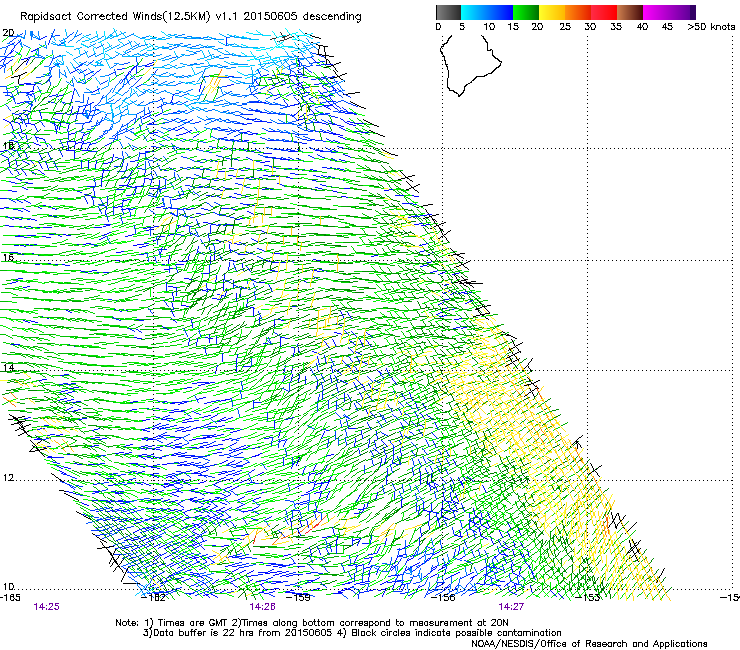
Task: Click the magenta 40-45 knots legend swatch
Action: click(656, 12)
